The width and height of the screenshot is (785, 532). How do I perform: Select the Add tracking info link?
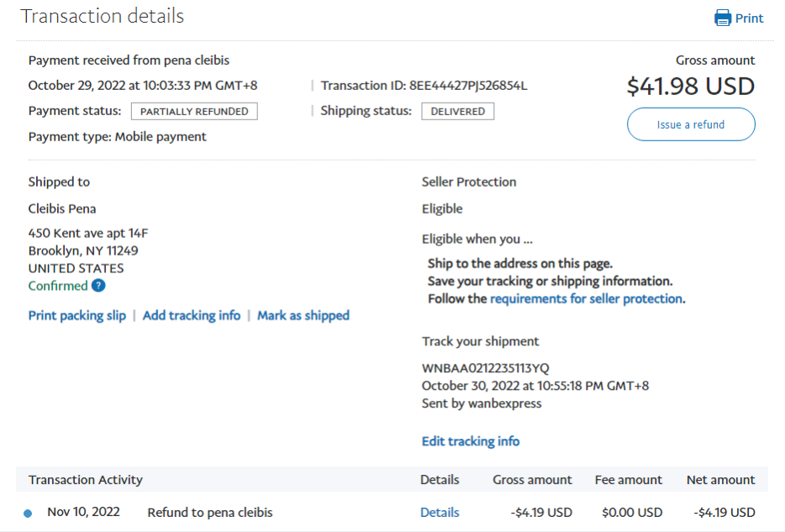(192, 315)
